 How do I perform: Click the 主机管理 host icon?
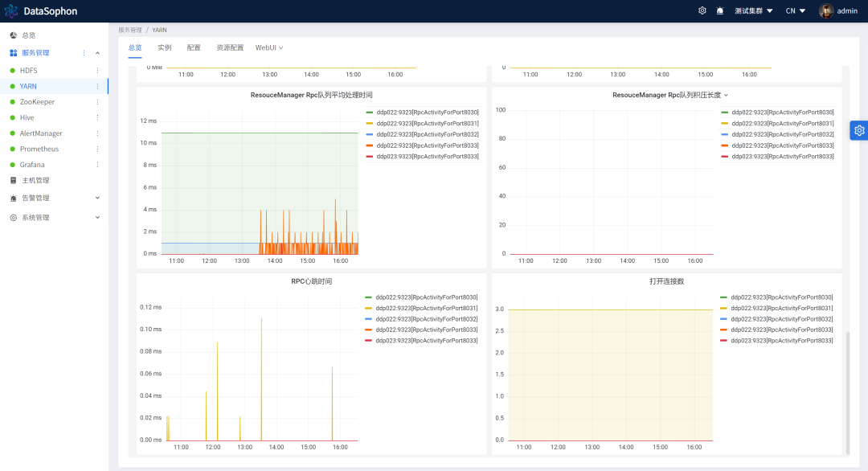tap(14, 180)
